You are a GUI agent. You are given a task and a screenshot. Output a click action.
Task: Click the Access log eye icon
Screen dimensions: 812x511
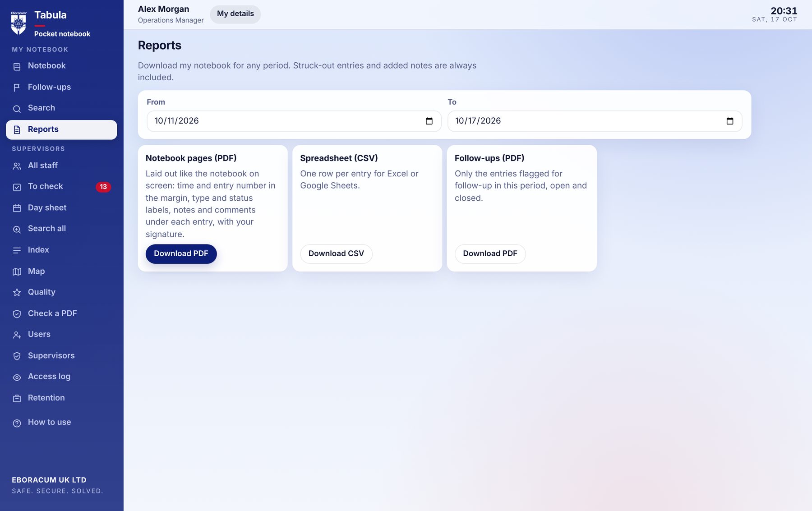click(17, 377)
